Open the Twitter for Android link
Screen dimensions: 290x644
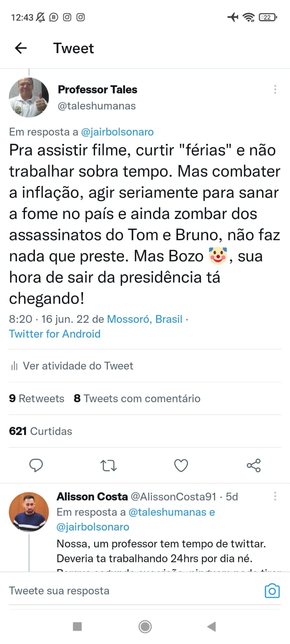click(55, 334)
